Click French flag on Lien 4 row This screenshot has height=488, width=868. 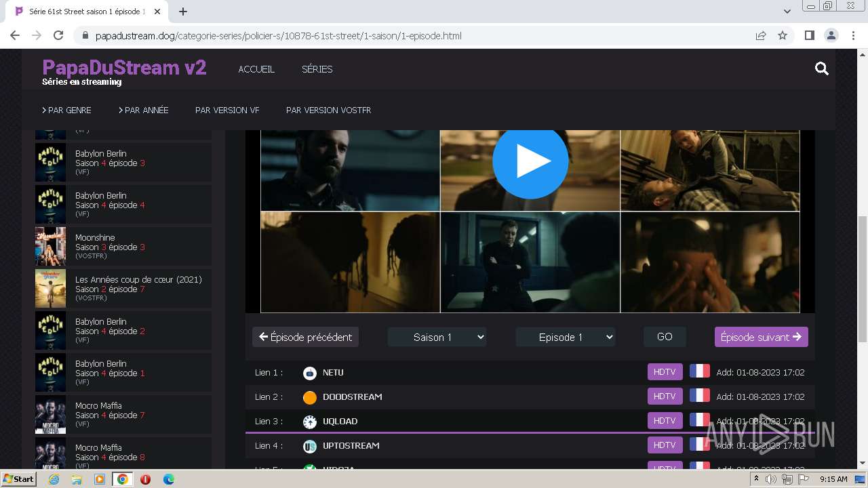700,445
